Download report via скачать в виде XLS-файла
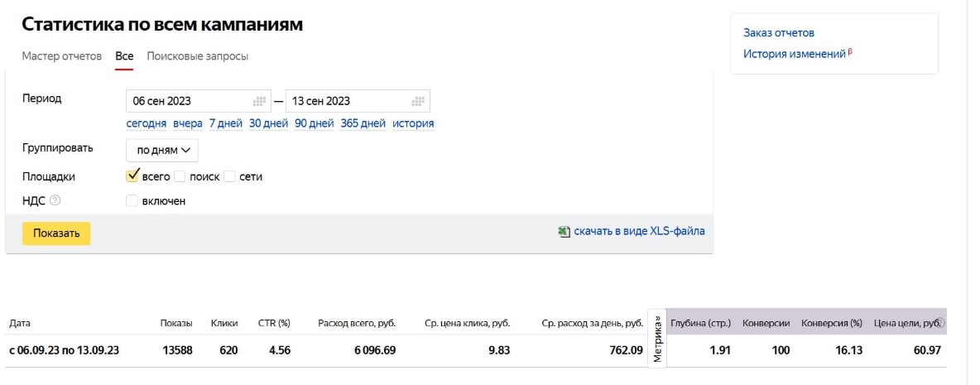Viewport: 980px width, 385px height. click(x=639, y=231)
